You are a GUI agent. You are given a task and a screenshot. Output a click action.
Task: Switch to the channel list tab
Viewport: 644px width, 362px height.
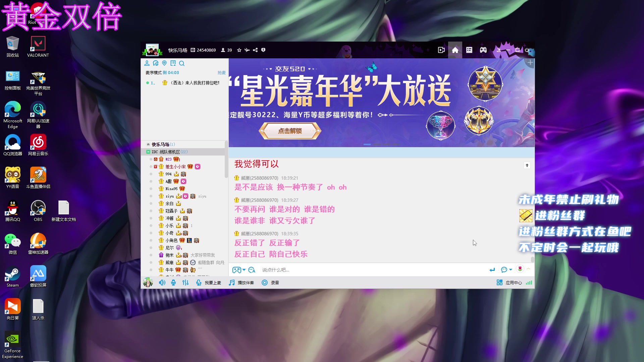(x=469, y=50)
